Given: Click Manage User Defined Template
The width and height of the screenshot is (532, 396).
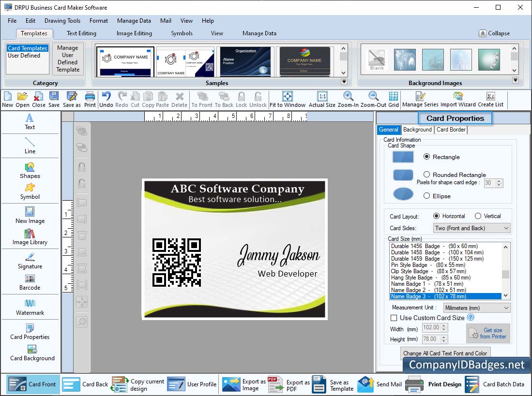Looking at the screenshot, I should (67, 59).
